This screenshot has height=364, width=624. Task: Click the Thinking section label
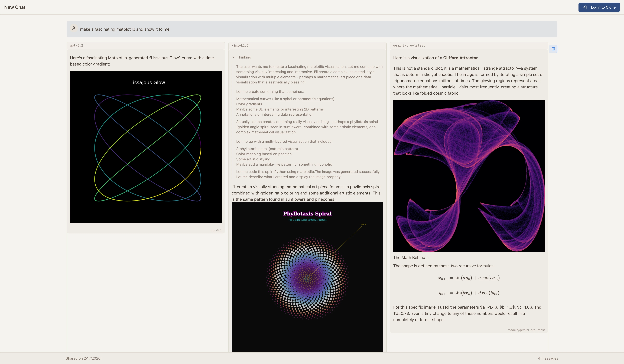pyautogui.click(x=244, y=57)
